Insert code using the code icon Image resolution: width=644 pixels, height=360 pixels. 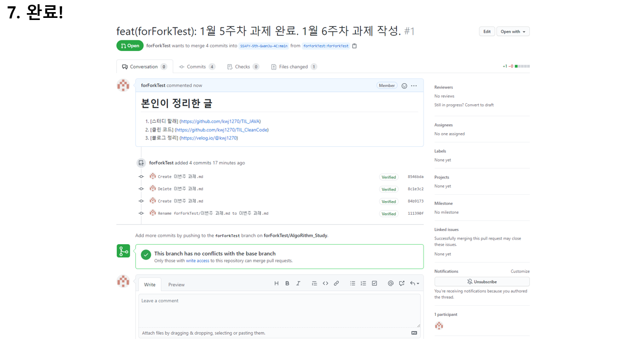tap(325, 283)
